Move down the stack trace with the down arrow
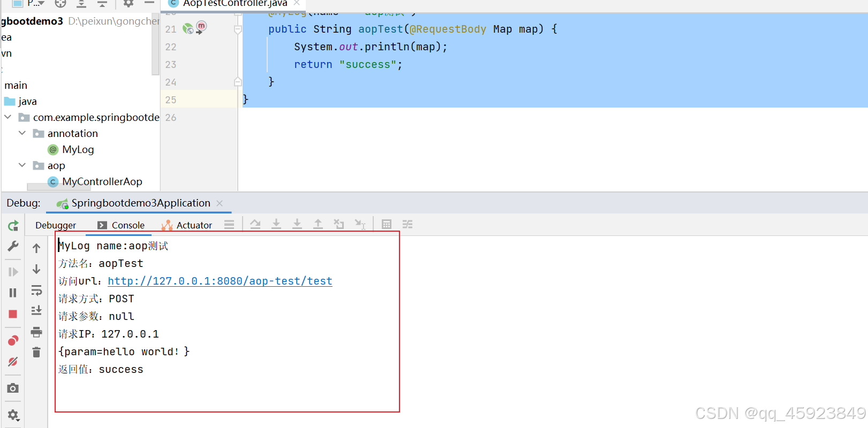 [36, 269]
